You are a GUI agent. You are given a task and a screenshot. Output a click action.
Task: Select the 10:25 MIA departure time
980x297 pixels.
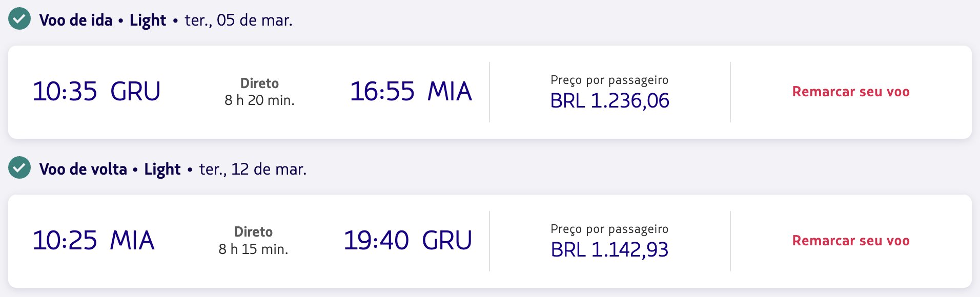click(93, 241)
